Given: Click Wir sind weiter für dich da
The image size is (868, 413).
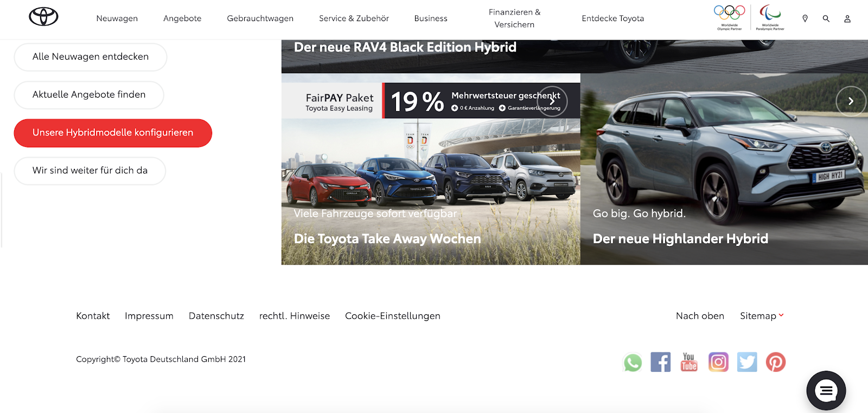Looking at the screenshot, I should click(x=90, y=171).
